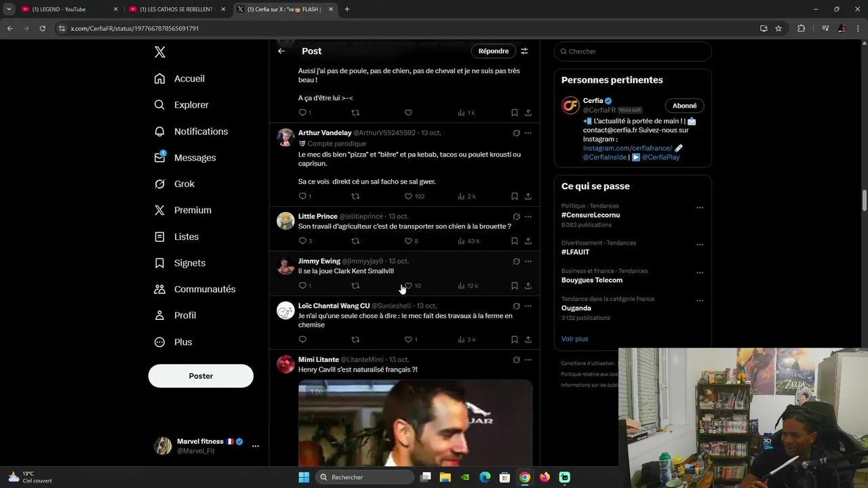Open more options for Ouganda trend

pos(700,301)
